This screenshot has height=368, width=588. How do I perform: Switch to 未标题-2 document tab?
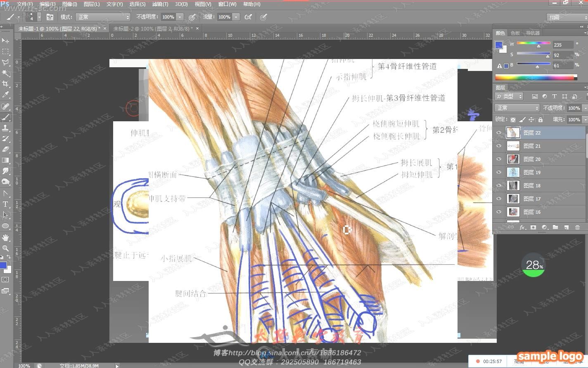153,28
